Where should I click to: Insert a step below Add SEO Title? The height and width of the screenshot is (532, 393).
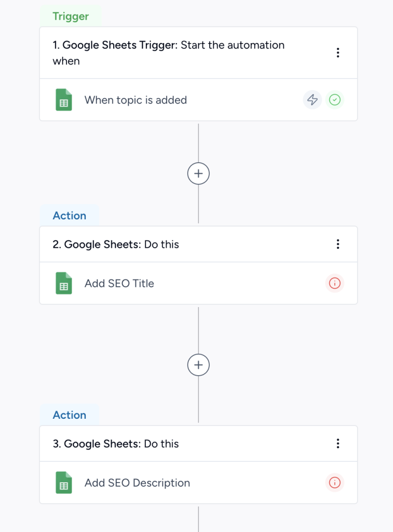click(198, 365)
